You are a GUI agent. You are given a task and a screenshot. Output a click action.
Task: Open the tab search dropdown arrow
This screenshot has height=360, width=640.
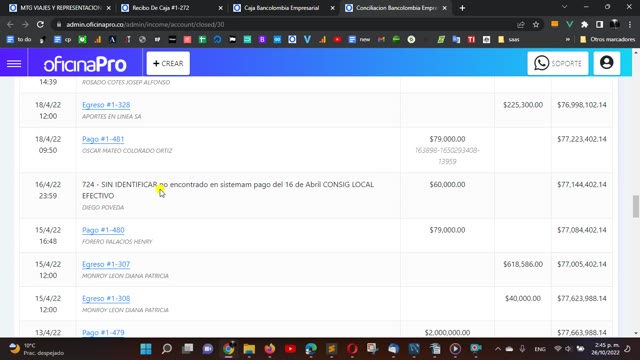pyautogui.click(x=564, y=7)
